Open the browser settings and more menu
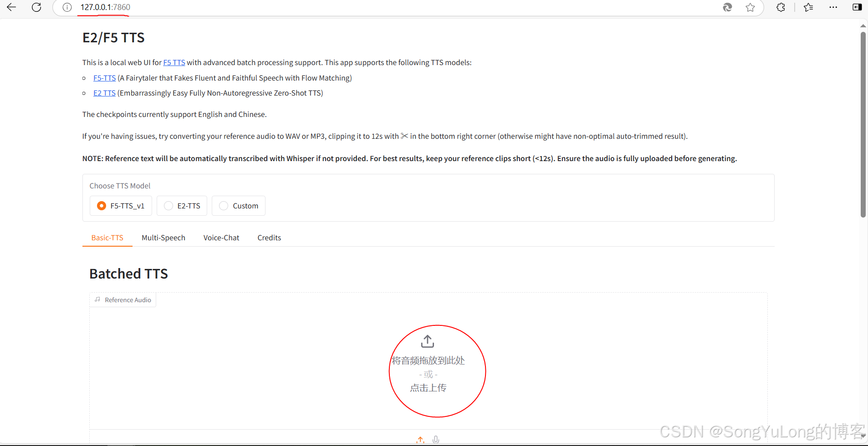This screenshot has height=446, width=868. point(833,7)
